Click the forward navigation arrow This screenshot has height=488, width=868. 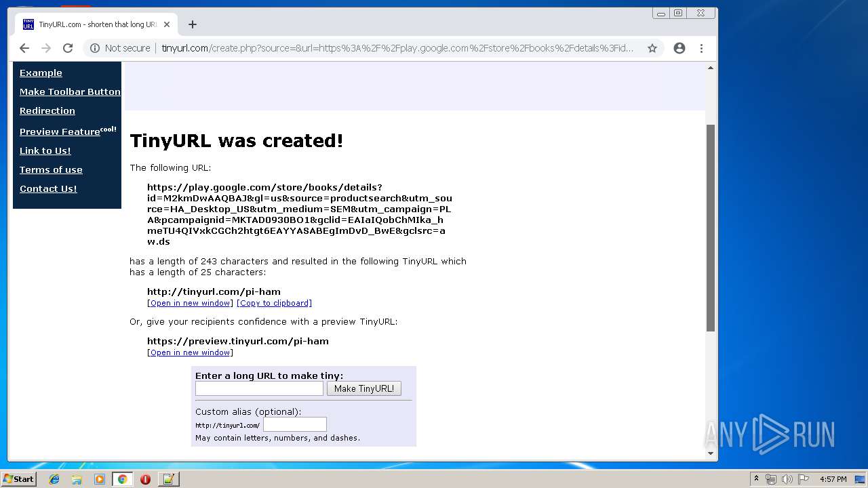pos(46,48)
